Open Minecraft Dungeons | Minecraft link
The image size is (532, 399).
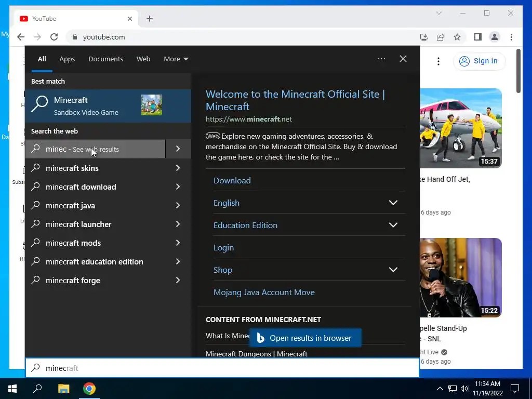click(x=257, y=353)
